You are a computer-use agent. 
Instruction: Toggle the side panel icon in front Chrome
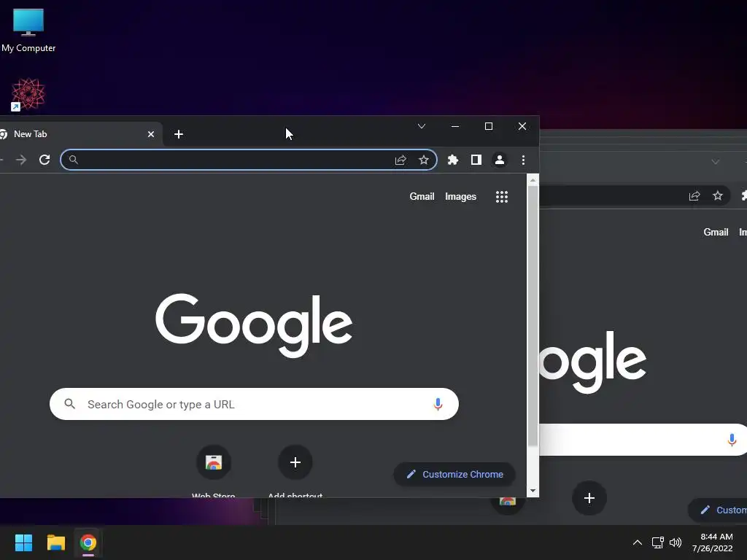click(x=476, y=160)
